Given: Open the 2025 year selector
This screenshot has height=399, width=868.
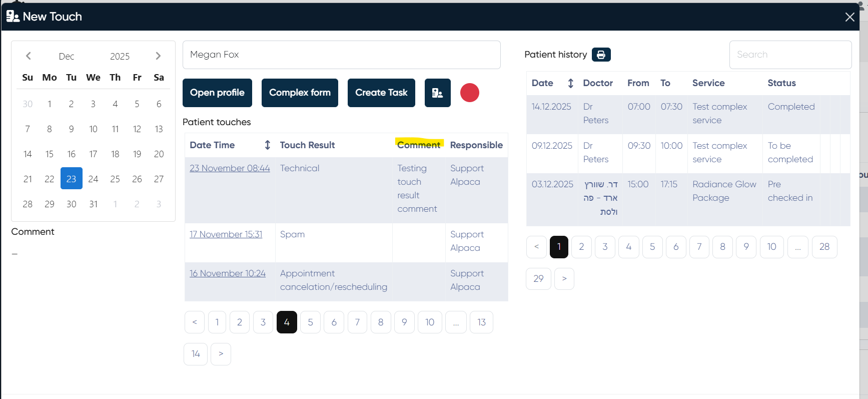Looking at the screenshot, I should (x=120, y=57).
